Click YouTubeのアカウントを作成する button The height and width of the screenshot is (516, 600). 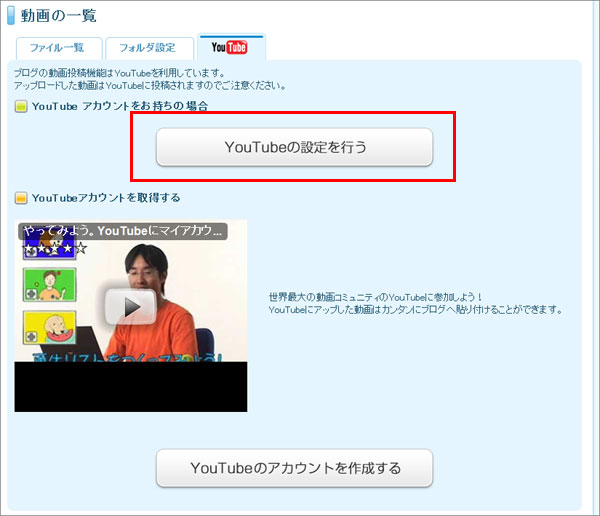tap(294, 468)
